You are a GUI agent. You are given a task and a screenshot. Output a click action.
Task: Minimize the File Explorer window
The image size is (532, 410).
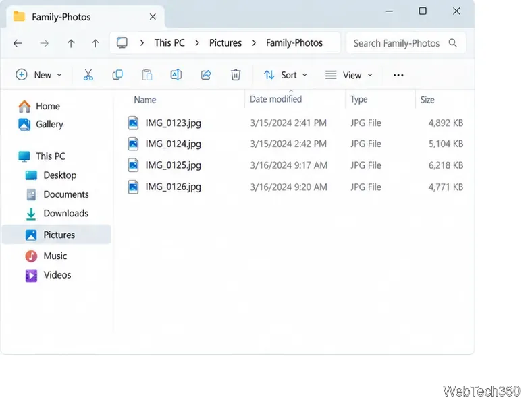pos(390,11)
